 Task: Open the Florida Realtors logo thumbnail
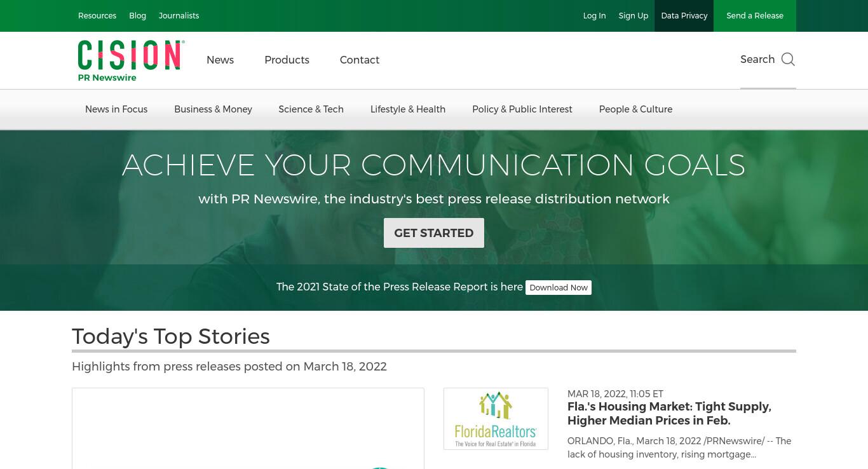pyautogui.click(x=496, y=419)
